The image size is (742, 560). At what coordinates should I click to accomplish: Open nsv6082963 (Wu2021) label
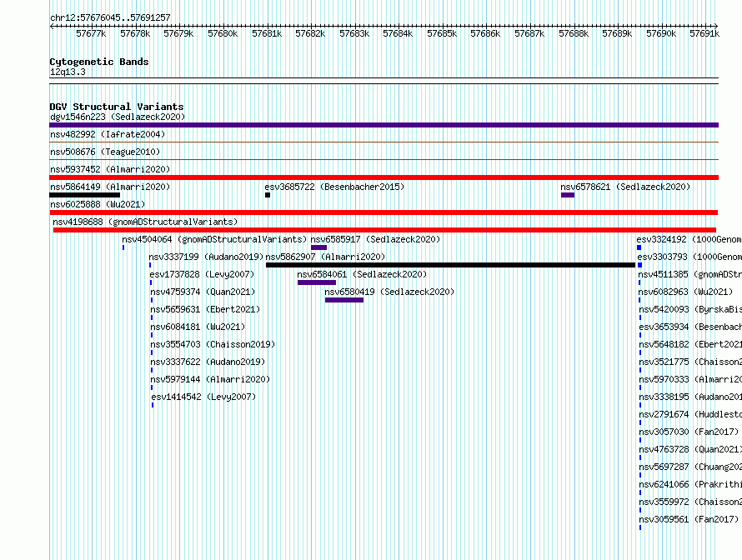[x=685, y=292]
